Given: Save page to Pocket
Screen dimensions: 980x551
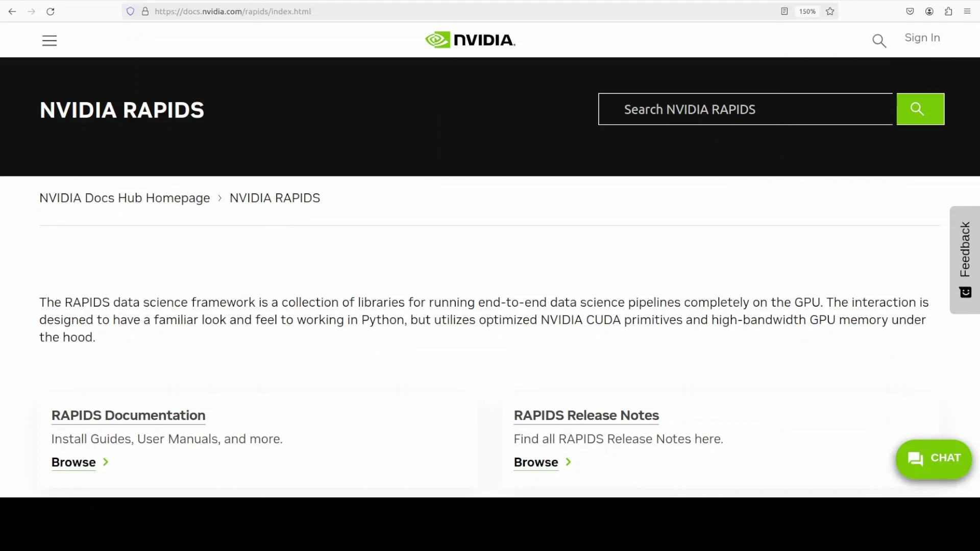Looking at the screenshot, I should click(x=910, y=11).
